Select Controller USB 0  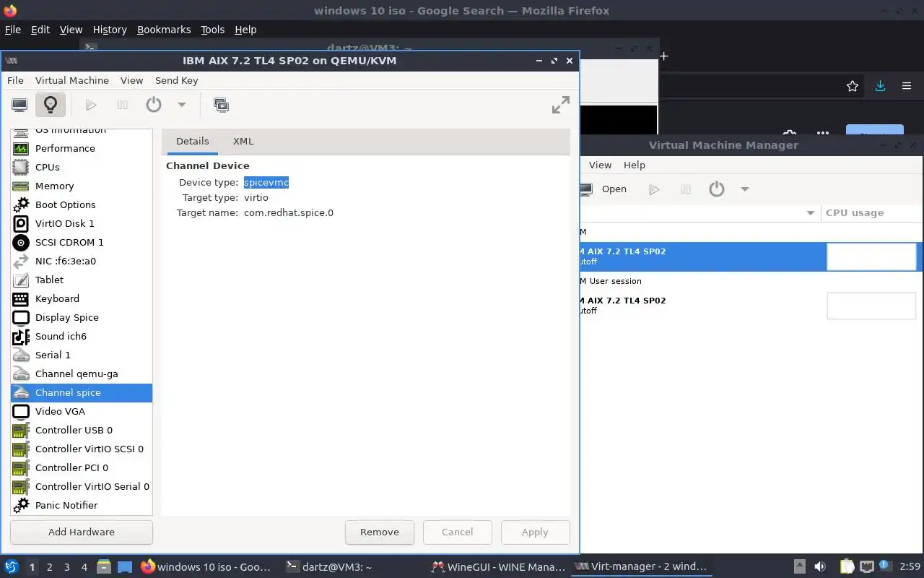(x=82, y=430)
